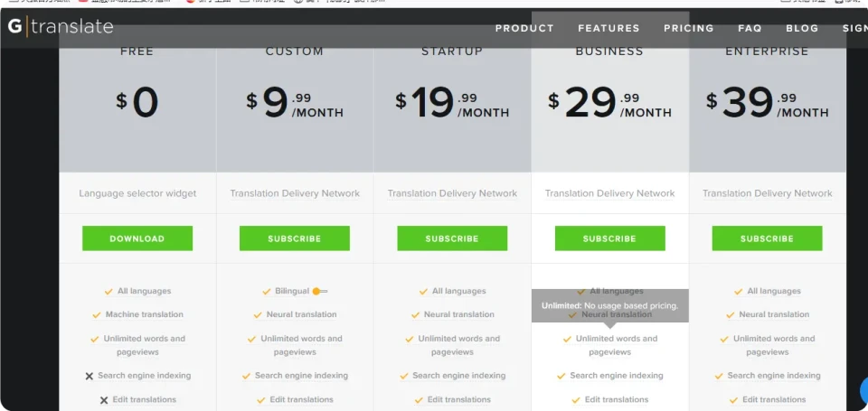
Task: Open the BLOG link
Action: 802,28
